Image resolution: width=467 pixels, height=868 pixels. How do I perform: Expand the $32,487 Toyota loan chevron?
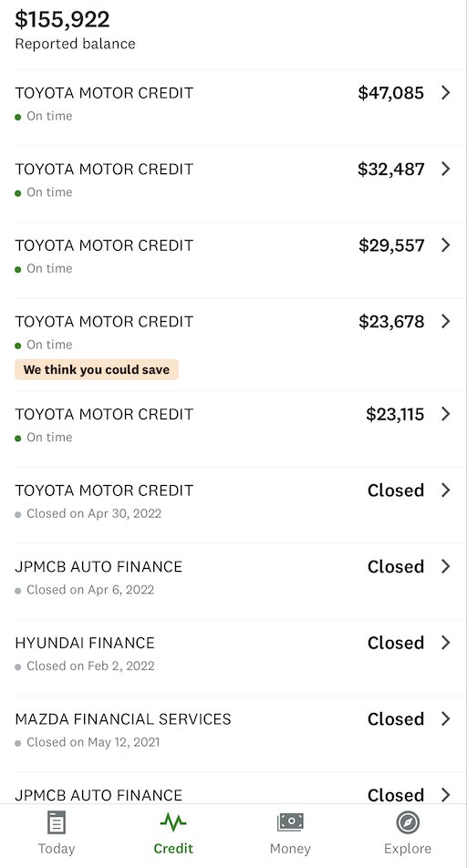coord(445,169)
